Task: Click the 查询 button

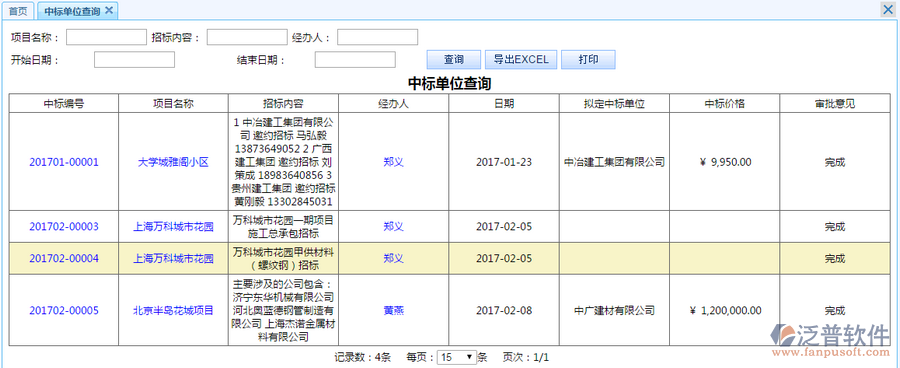Action: 453,60
